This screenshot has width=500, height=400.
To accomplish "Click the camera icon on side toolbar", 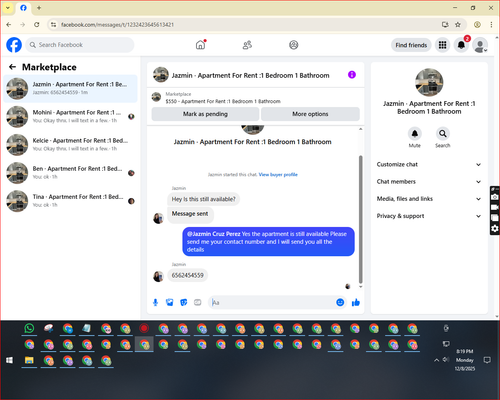I will point(495,197).
